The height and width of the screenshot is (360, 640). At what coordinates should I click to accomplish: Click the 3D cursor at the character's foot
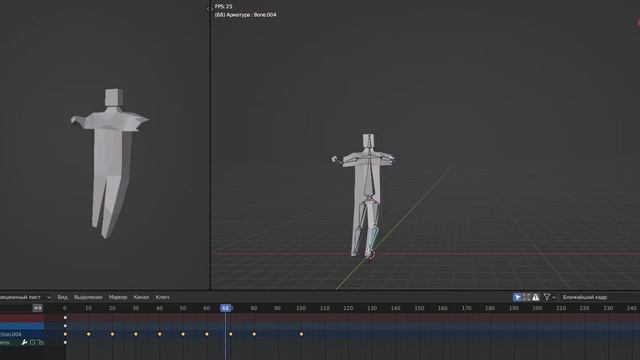click(370, 255)
